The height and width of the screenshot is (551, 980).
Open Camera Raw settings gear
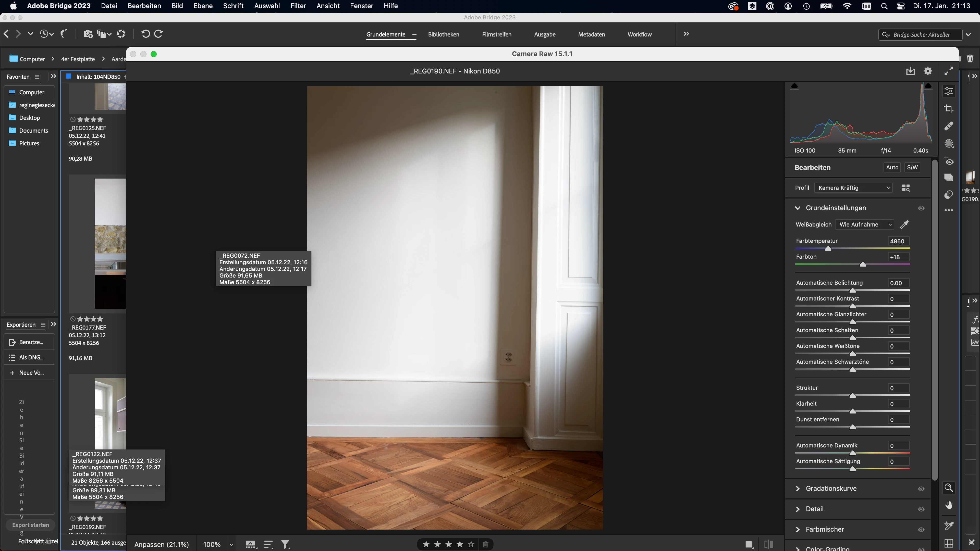pos(928,71)
